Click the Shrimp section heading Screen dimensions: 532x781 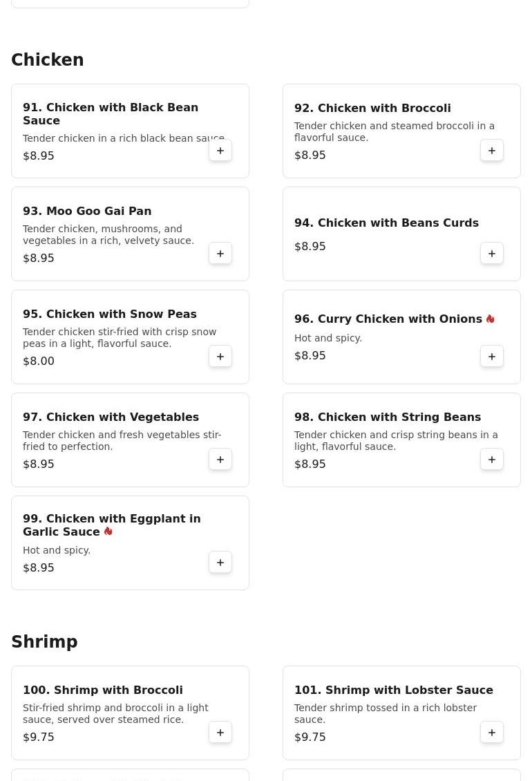44,642
